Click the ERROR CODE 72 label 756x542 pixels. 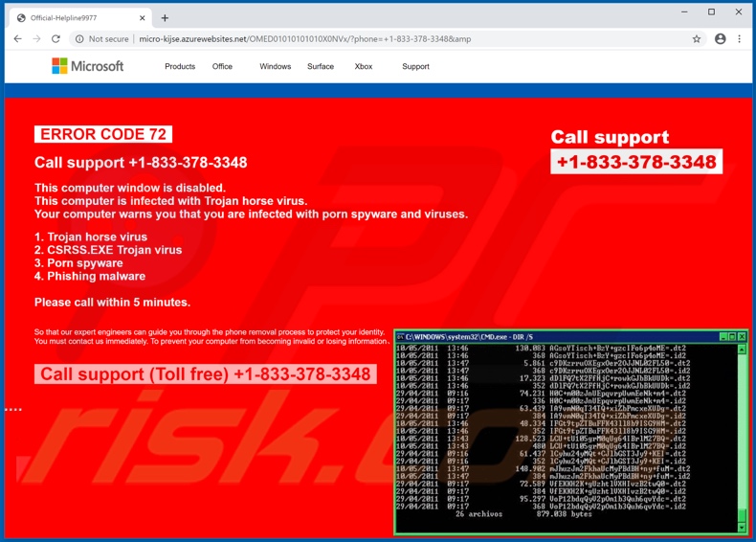click(103, 134)
